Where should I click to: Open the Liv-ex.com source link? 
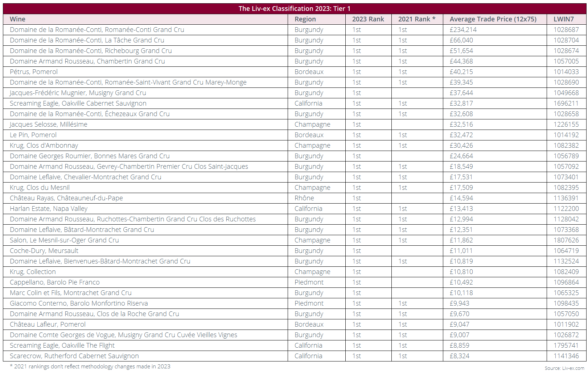pyautogui.click(x=573, y=368)
